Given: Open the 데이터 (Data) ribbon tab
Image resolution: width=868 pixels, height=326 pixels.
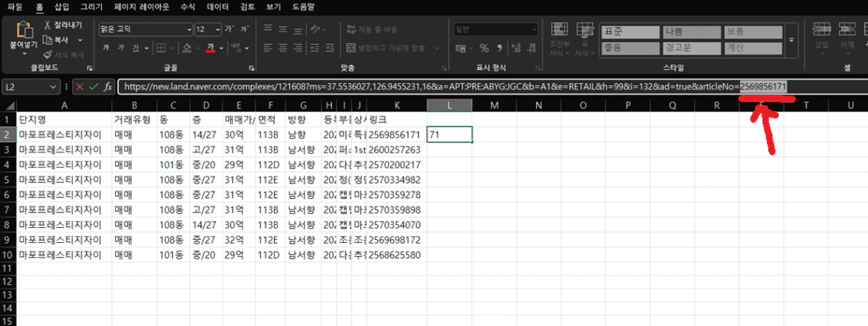Looking at the screenshot, I should (x=218, y=6).
